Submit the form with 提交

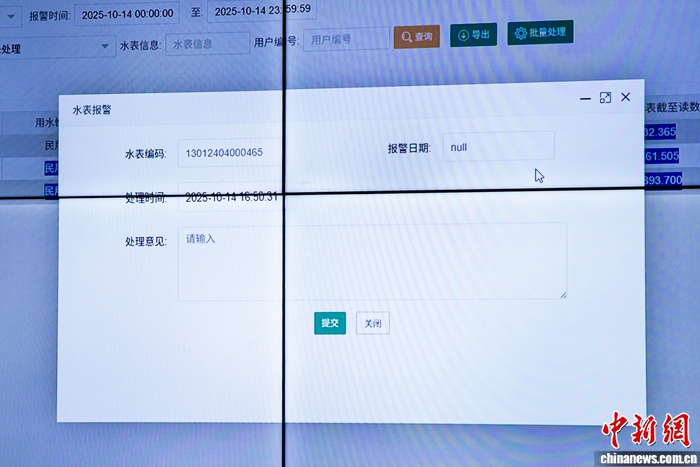[x=329, y=323]
